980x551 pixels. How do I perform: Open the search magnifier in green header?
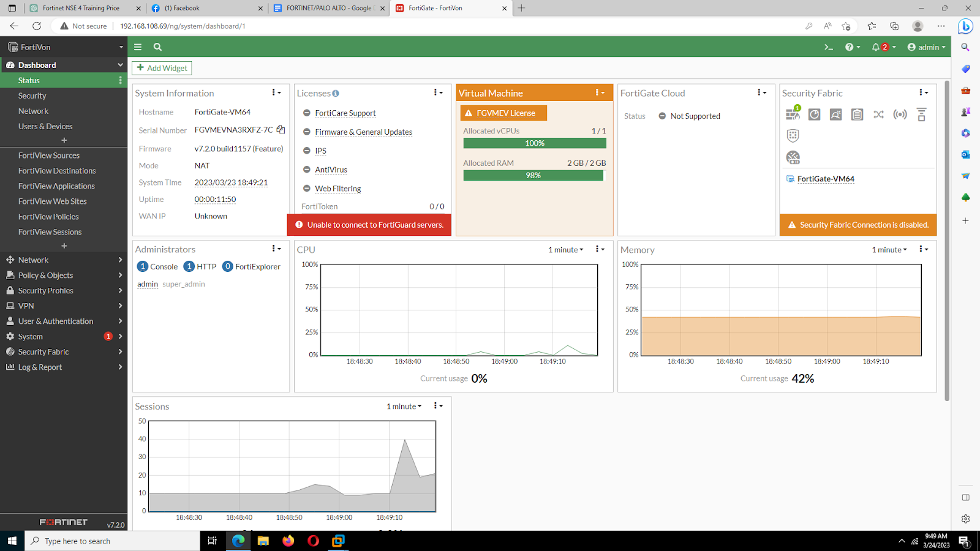click(157, 47)
